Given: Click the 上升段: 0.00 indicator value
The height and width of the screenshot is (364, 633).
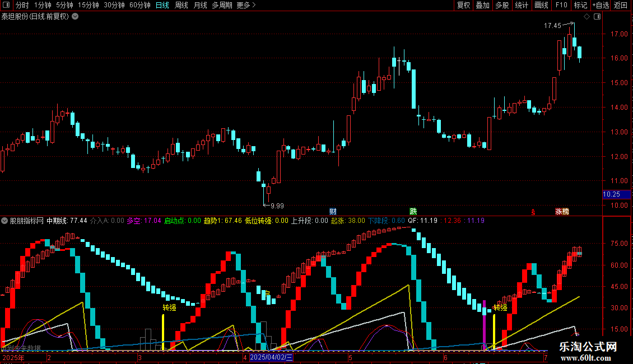Looking at the screenshot, I should (310, 221).
